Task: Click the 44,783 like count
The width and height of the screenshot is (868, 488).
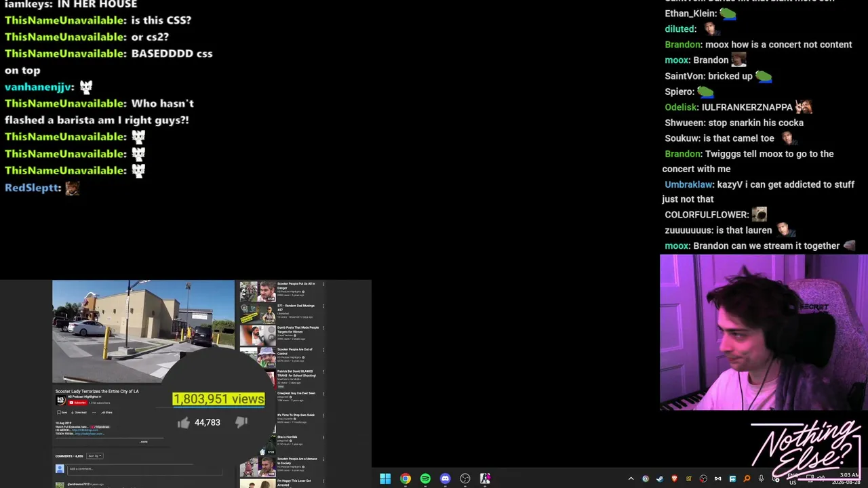Action: click(208, 422)
